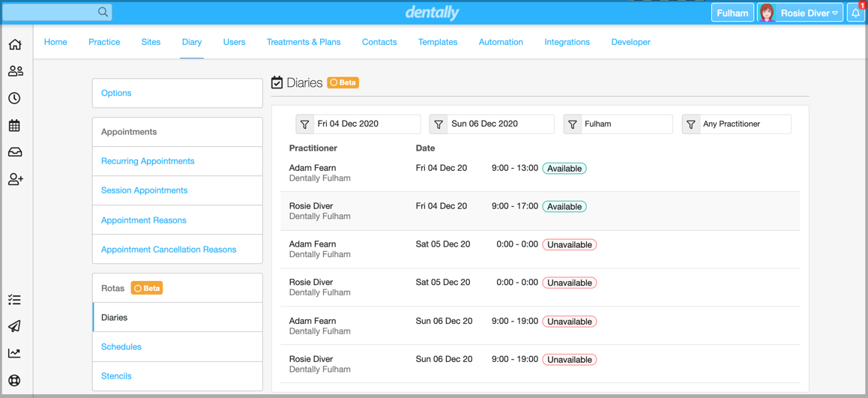This screenshot has width=868, height=398.
Task: Open the Recurring Appointments link
Action: [148, 161]
